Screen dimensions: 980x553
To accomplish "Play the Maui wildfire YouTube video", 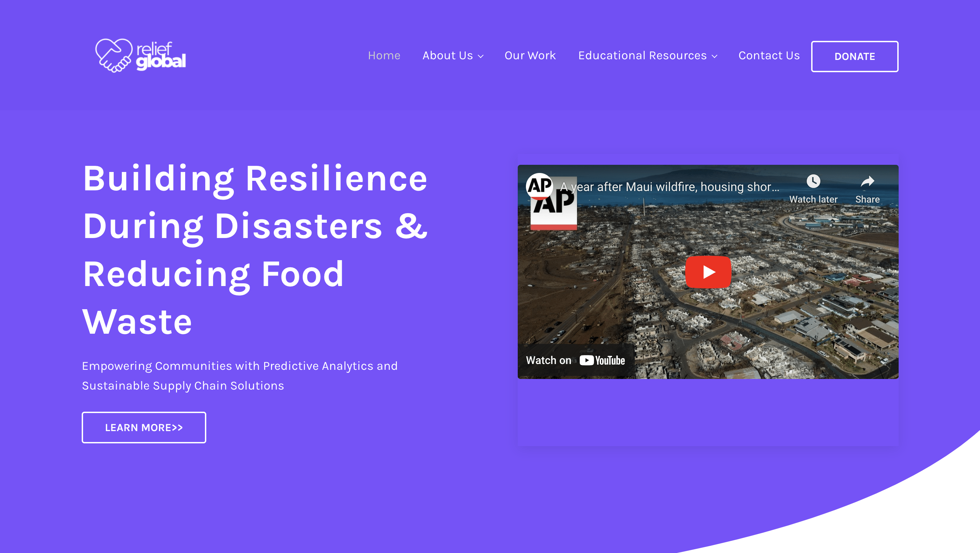I will click(x=708, y=272).
